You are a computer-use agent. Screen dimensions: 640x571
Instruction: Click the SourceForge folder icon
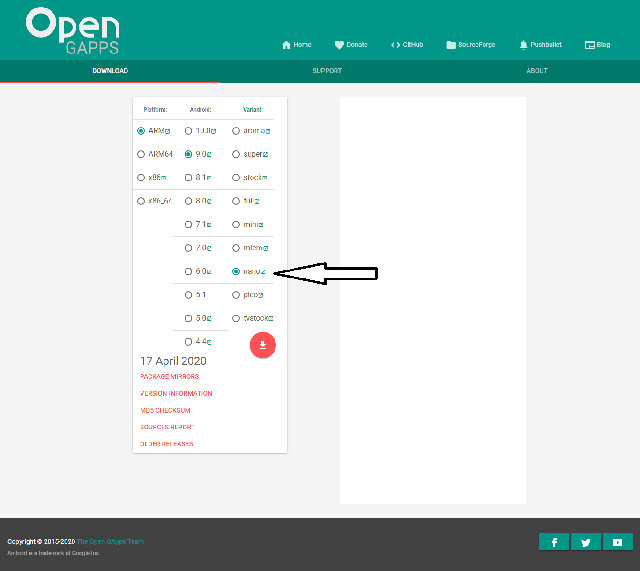pos(451,45)
